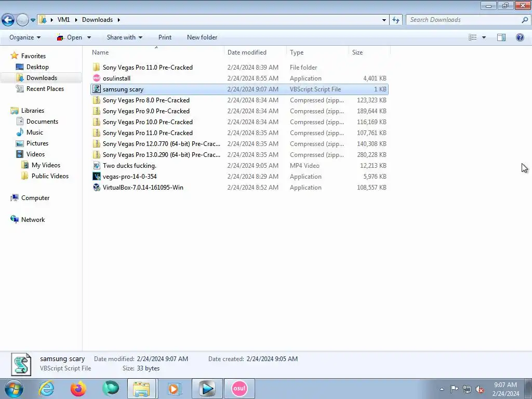
Task: Select the vegas-pro-14-0-354 application icon
Action: 97,177
